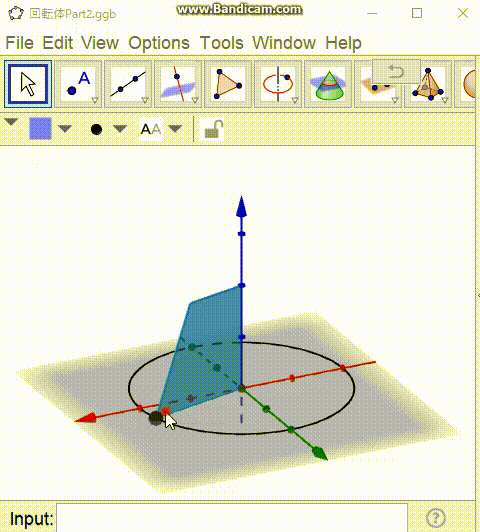Click the blue color swatch
480x532 pixels.
[x=40, y=129]
